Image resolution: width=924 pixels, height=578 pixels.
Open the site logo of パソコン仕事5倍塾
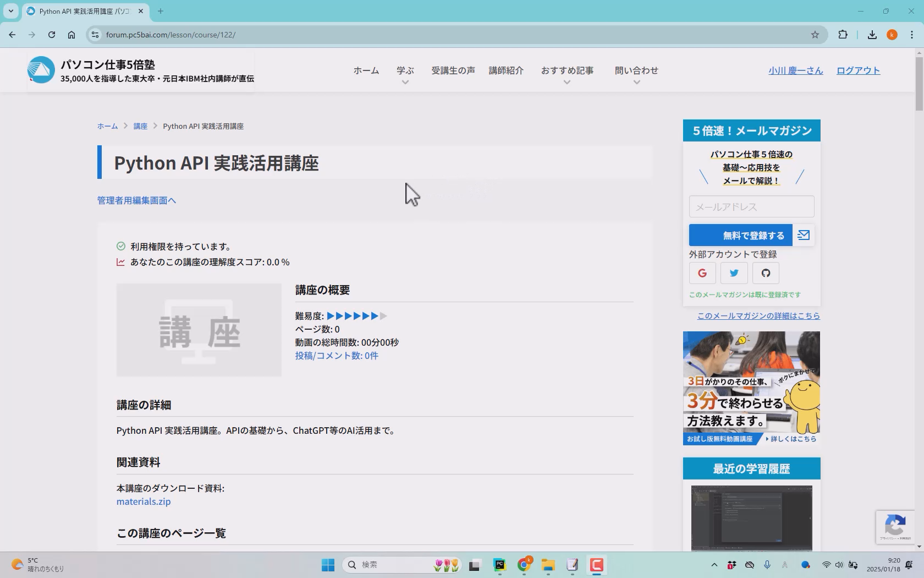[41, 69]
